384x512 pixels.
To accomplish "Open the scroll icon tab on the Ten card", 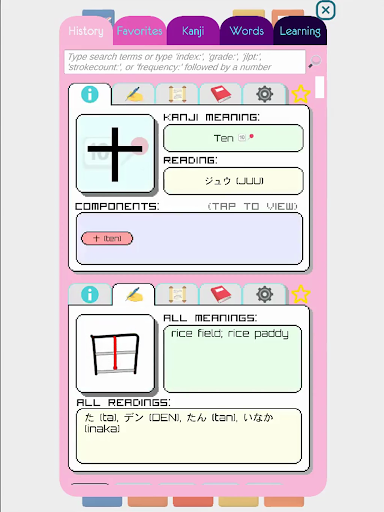I will [x=177, y=94].
